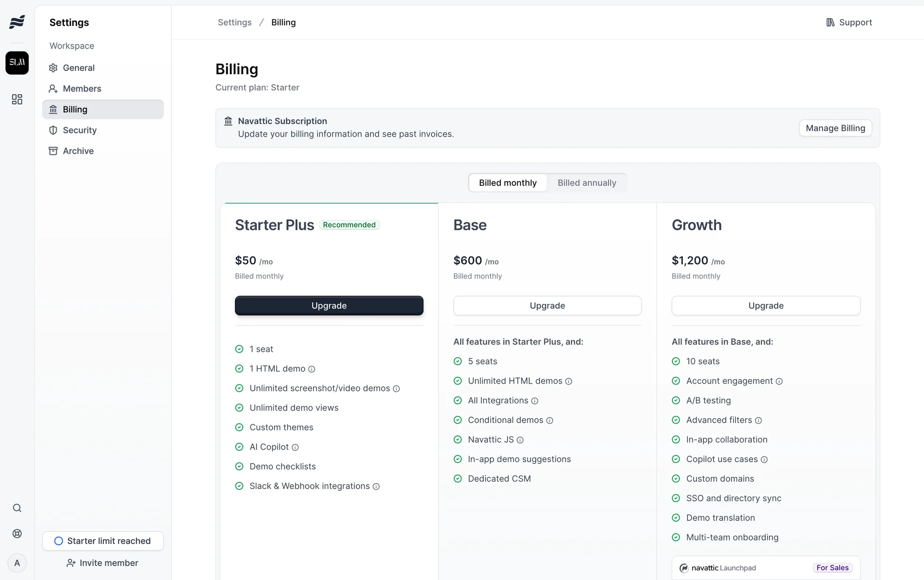
Task: Open the help lifebuoy icon
Action: (17, 533)
